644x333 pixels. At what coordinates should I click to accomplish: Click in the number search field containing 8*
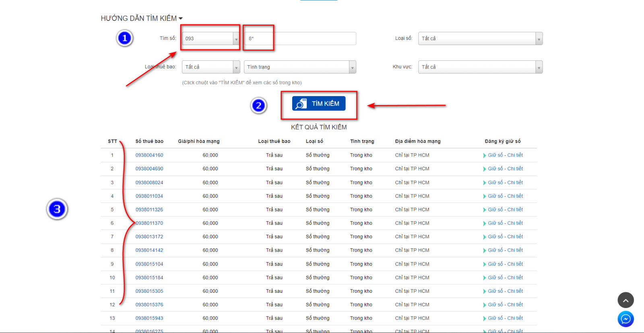[x=300, y=39]
